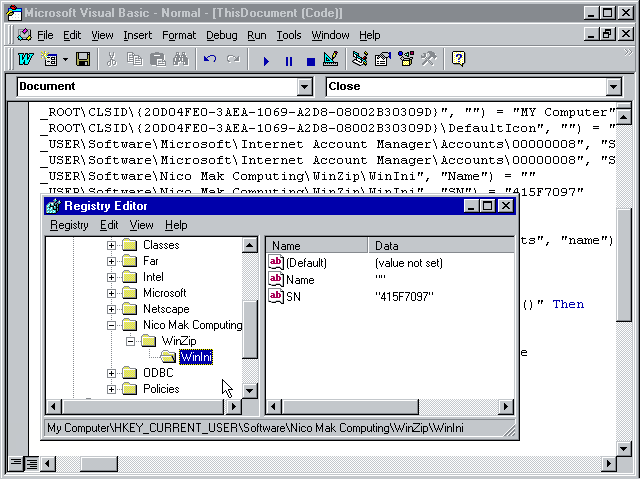
Task: Click the Reset stop icon
Action: click(311, 61)
